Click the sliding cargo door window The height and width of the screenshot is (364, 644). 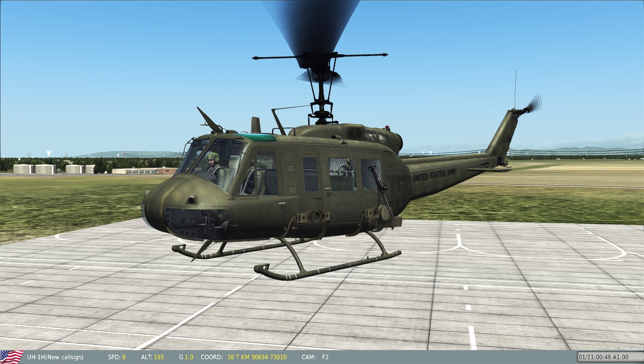click(342, 174)
